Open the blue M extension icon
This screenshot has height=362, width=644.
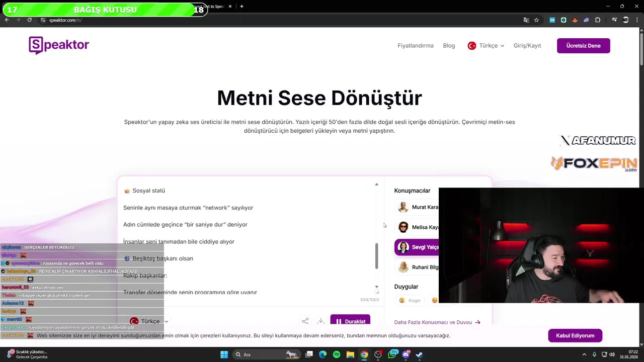click(x=552, y=20)
